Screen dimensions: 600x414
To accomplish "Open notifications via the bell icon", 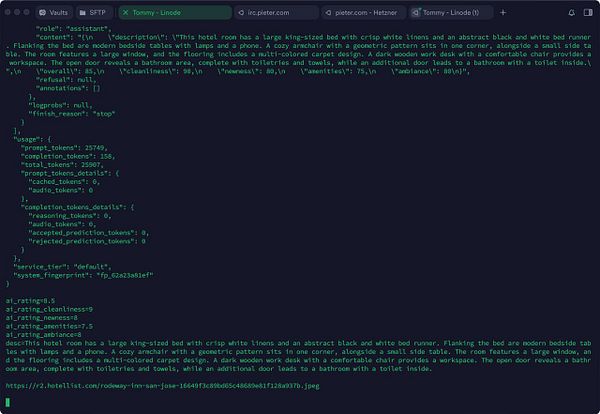I will tap(571, 13).
